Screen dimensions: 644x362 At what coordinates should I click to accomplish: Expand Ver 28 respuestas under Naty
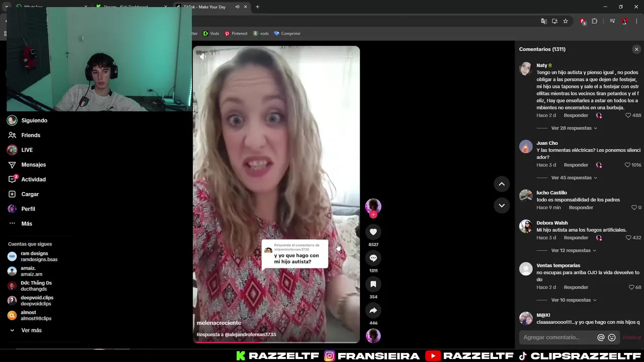(x=574, y=128)
